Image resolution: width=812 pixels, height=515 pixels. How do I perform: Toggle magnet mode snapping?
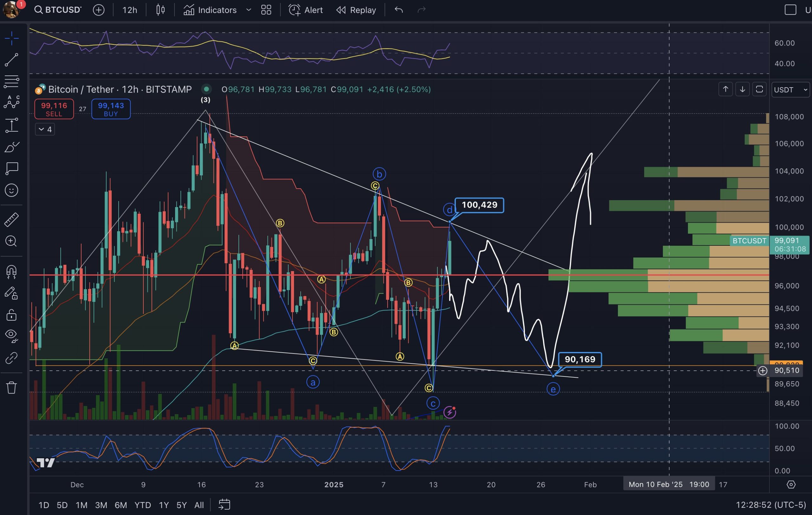[x=11, y=271]
